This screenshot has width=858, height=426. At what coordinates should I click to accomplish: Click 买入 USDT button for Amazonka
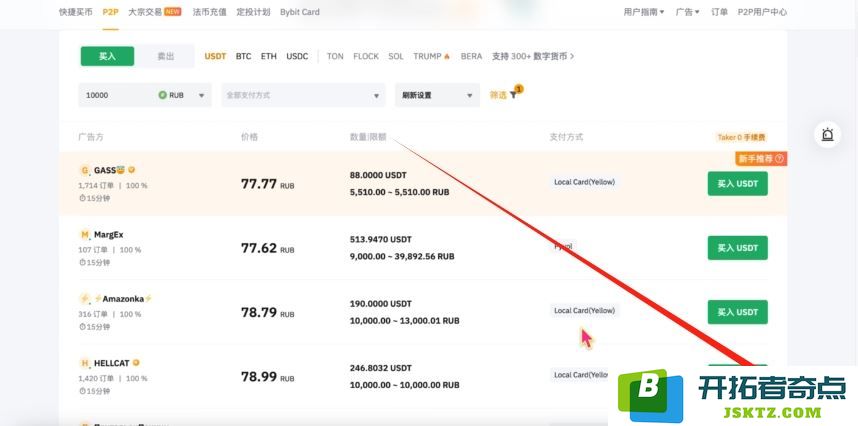point(737,312)
